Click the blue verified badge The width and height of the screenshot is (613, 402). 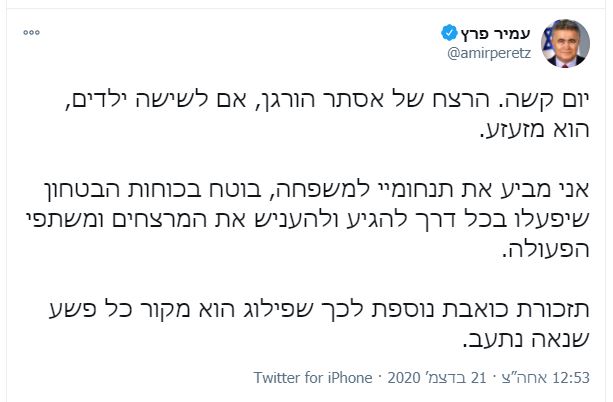point(448,31)
